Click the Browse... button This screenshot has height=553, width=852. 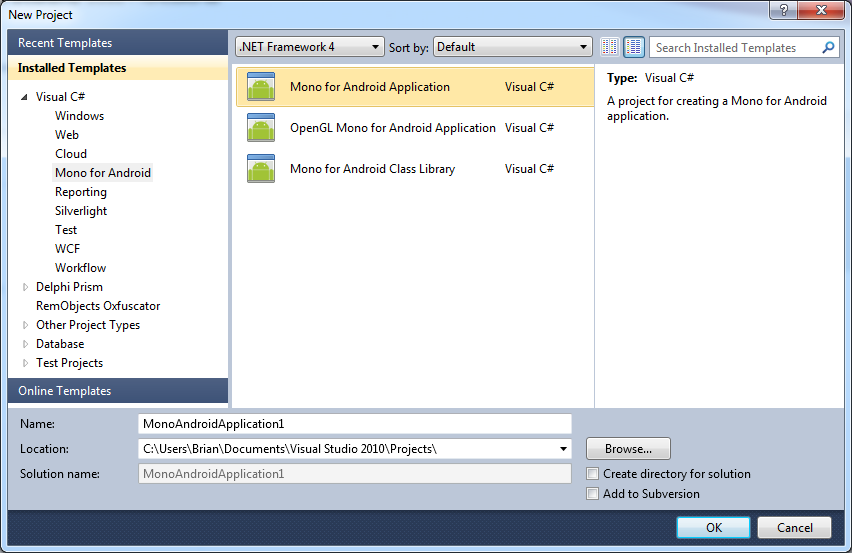(x=628, y=449)
